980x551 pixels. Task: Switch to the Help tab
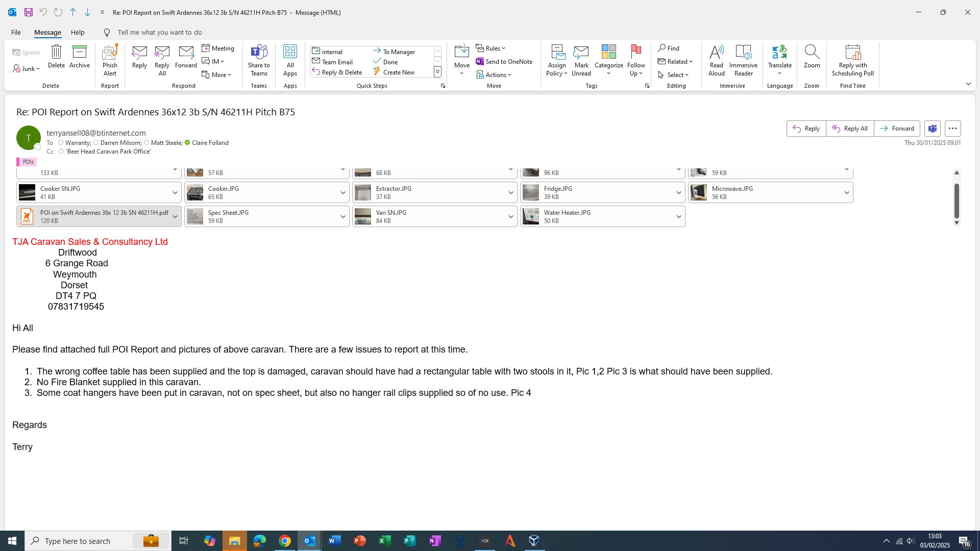[x=78, y=32]
